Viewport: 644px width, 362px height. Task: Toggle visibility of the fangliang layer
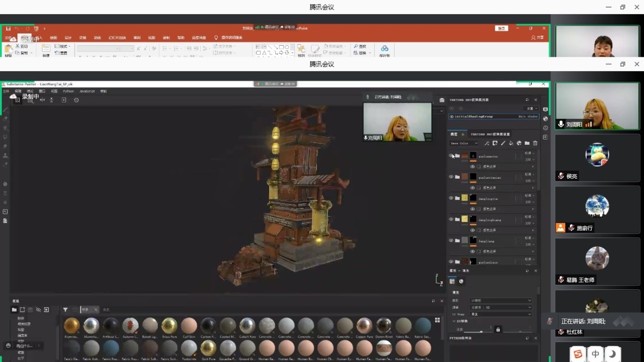point(451,241)
